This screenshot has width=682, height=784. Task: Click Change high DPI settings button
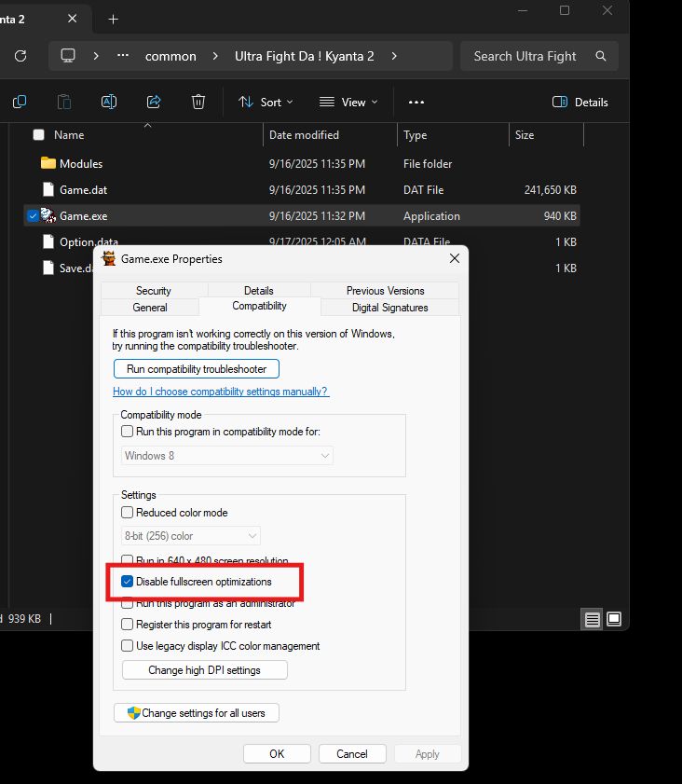(x=204, y=670)
